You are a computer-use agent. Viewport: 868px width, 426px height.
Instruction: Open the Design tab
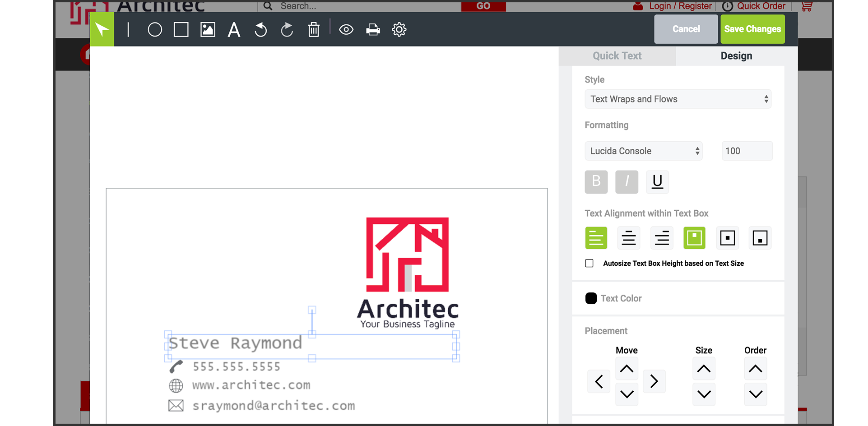coord(736,56)
